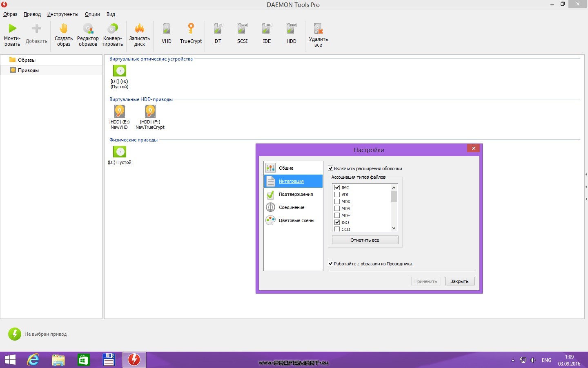The image size is (588, 368).
Task: Launch Internet Explorer from taskbar
Action: coord(33,360)
